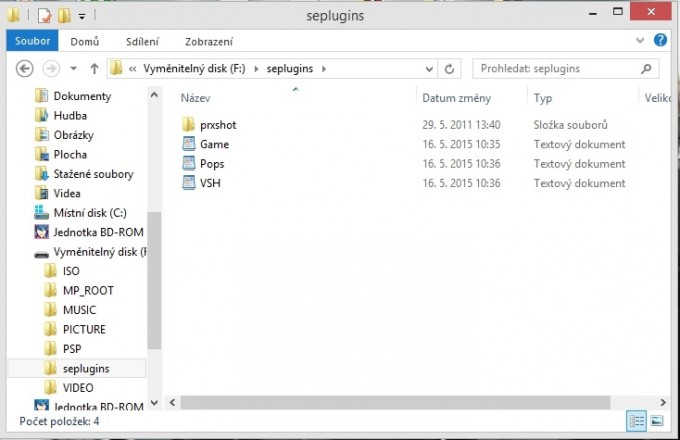
Task: Click date 29. 5. 2011 13:40
Action: point(461,125)
